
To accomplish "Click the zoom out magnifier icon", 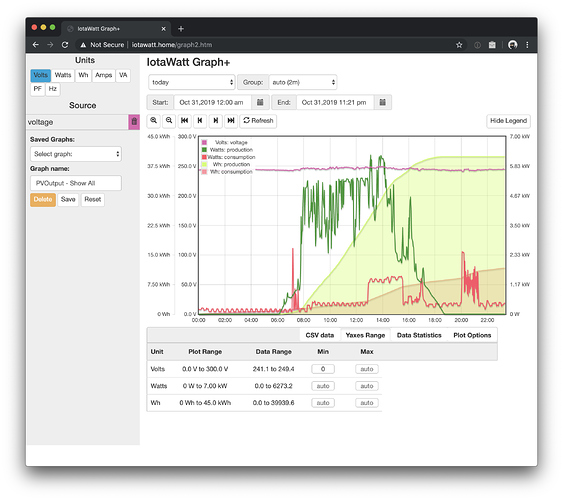I will (169, 121).
